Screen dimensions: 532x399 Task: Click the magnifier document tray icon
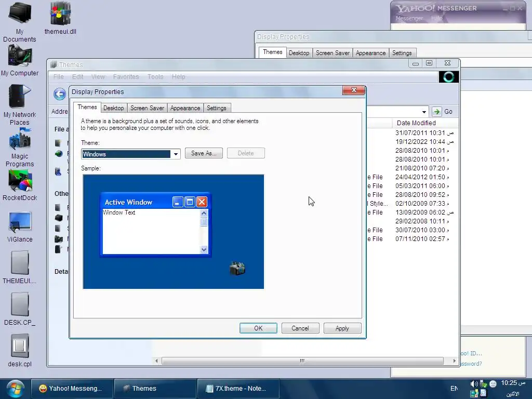click(484, 393)
